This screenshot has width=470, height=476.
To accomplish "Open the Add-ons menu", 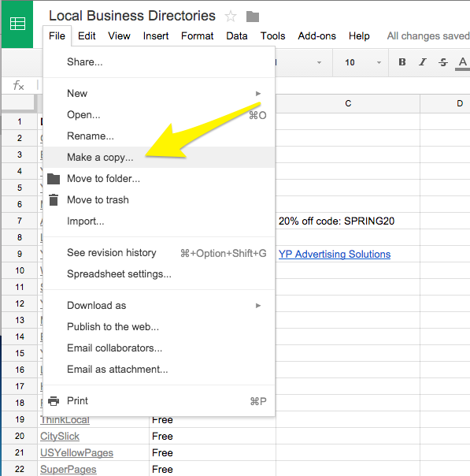I will tap(316, 36).
